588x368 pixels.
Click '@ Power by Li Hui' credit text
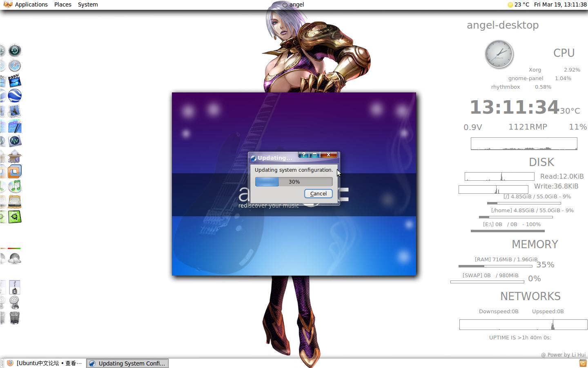coord(563,355)
